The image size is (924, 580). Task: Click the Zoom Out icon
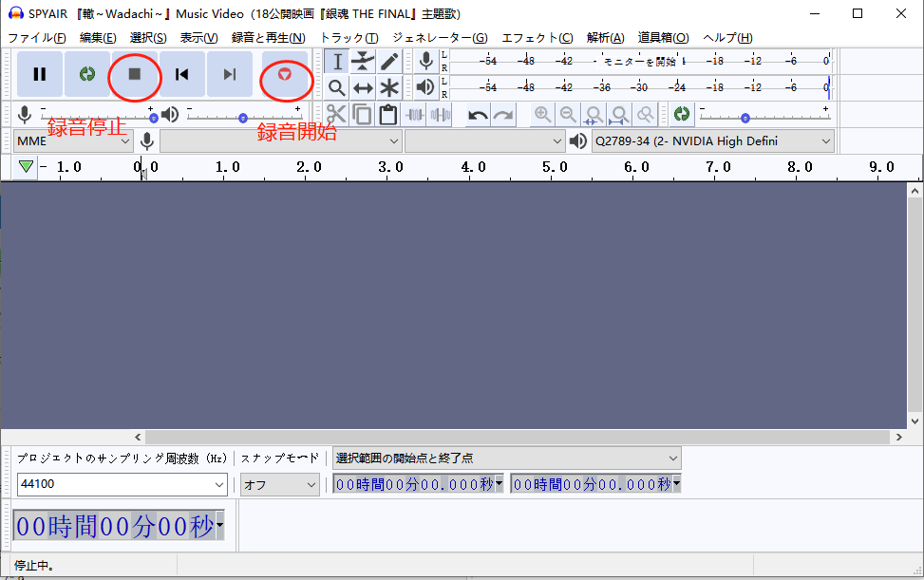568,114
